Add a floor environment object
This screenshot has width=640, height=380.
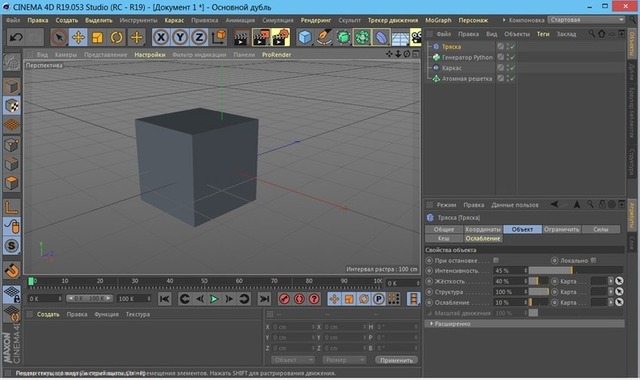[400, 38]
